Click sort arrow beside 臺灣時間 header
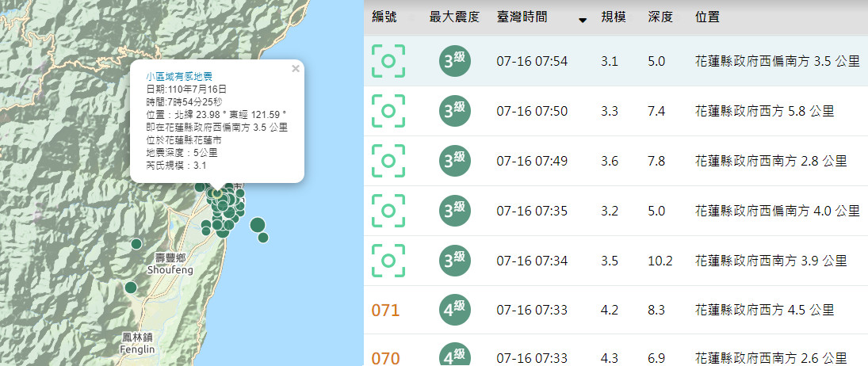This screenshot has width=868, height=366. 583,21
